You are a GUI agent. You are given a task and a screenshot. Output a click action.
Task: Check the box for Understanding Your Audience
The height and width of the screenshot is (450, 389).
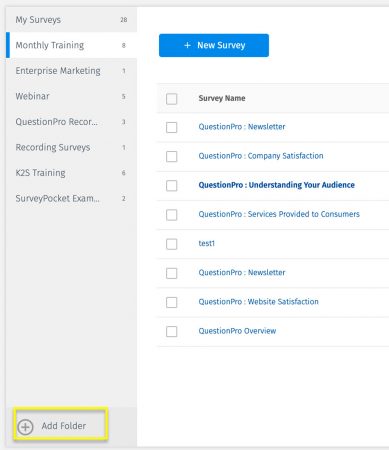tap(172, 186)
